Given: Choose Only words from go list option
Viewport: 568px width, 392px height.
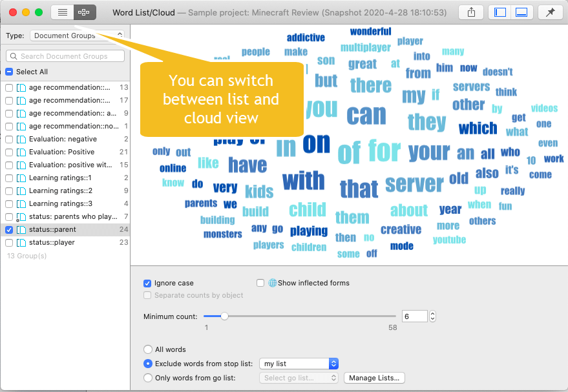Looking at the screenshot, I should click(148, 378).
